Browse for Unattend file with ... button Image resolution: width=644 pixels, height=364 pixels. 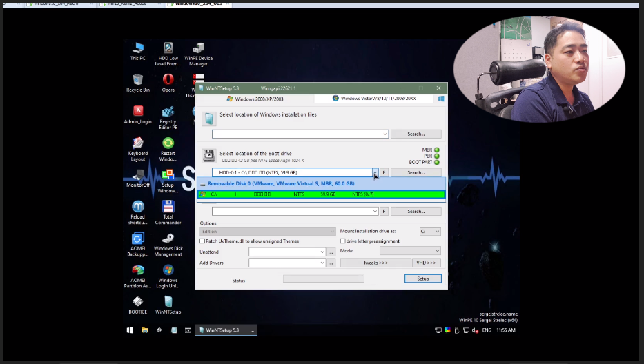[x=331, y=252]
